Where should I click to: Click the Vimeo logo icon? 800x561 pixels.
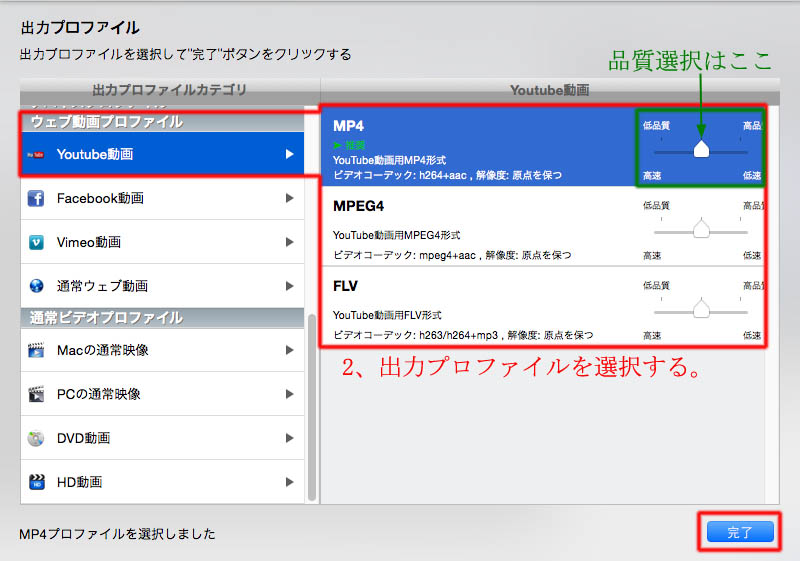36,242
